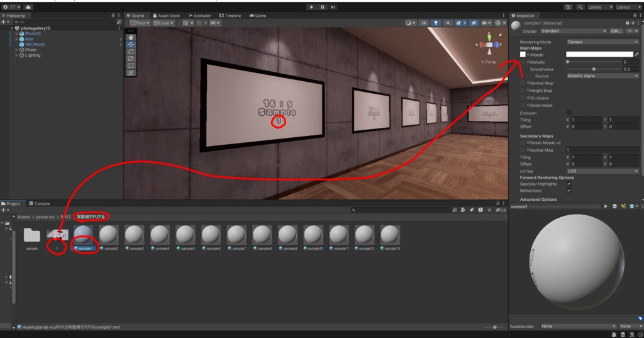
Task: Click the Albedo color field
Action: [599, 54]
